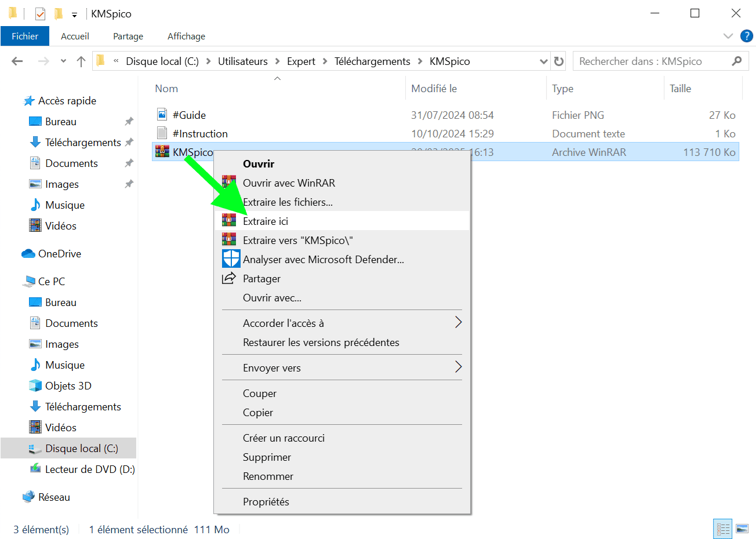Go up one folder level

pos(81,61)
